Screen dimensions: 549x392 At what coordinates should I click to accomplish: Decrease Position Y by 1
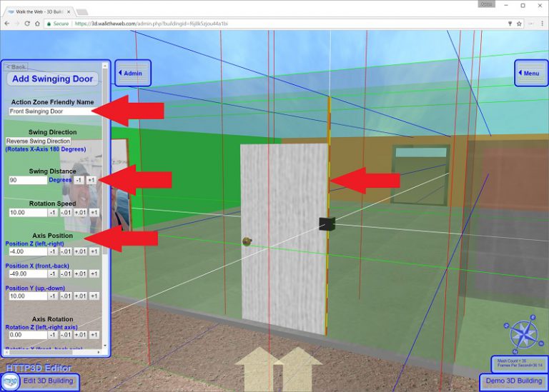(x=52, y=296)
